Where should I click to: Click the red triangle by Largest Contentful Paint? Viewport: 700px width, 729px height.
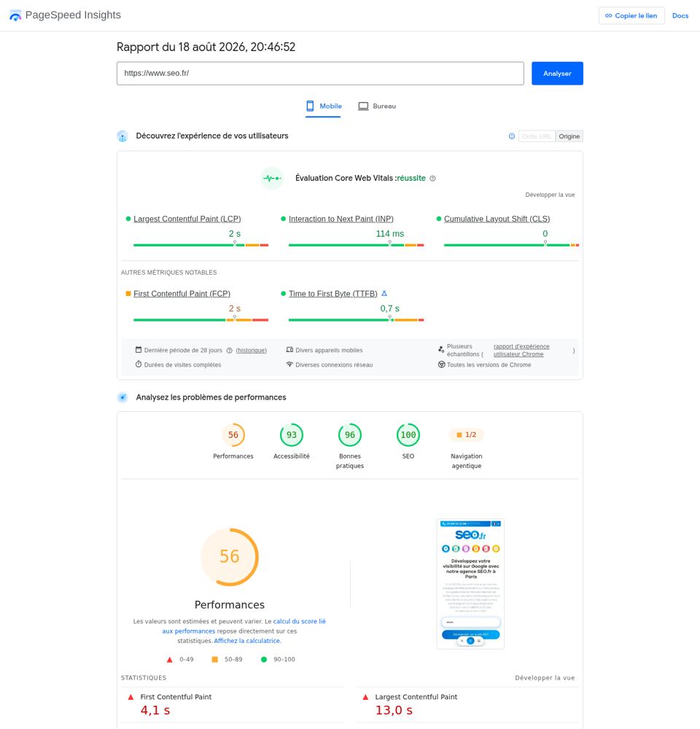point(365,697)
